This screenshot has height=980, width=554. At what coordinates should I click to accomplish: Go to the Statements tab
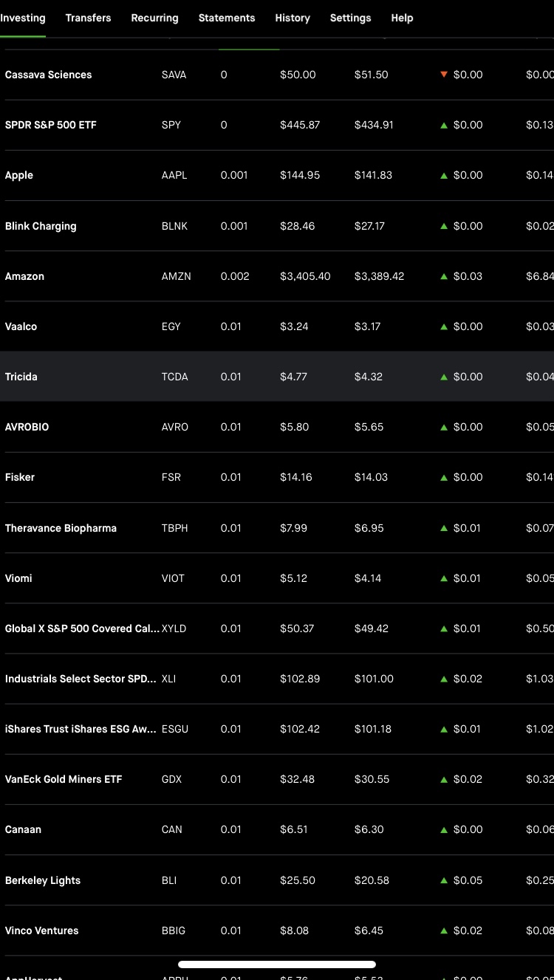227,18
